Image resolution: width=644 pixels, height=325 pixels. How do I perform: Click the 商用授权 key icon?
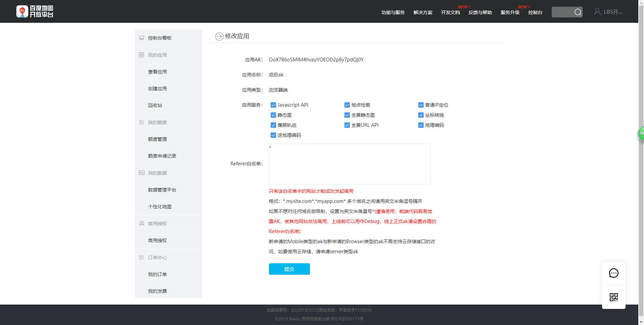[x=141, y=223]
